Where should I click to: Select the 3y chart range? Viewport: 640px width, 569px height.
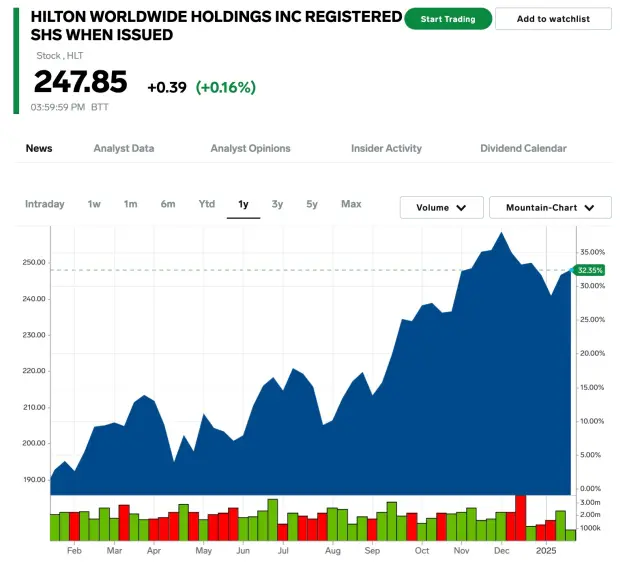click(x=277, y=204)
